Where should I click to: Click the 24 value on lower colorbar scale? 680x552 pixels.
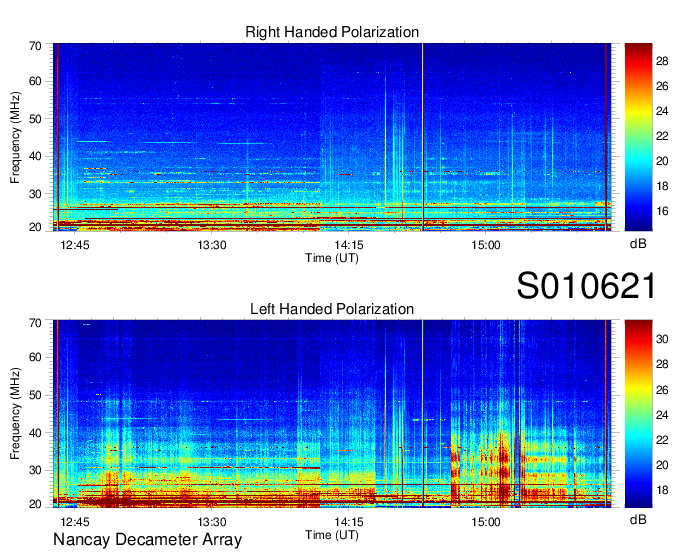[662, 415]
